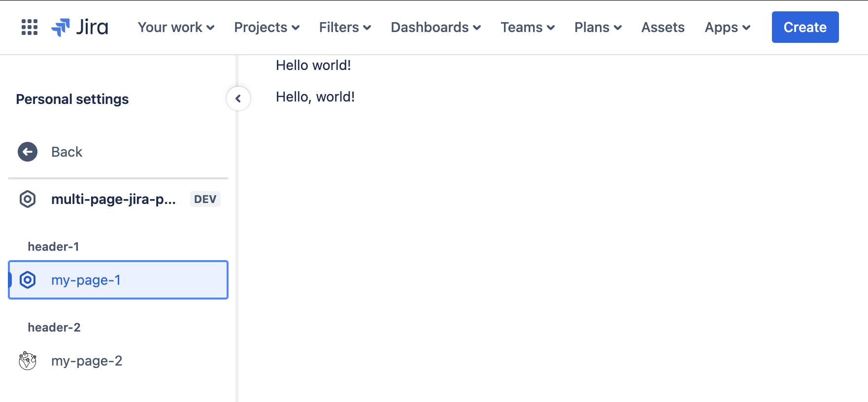Click the Back arrow icon
Image resolution: width=868 pixels, height=402 pixels.
coord(28,152)
